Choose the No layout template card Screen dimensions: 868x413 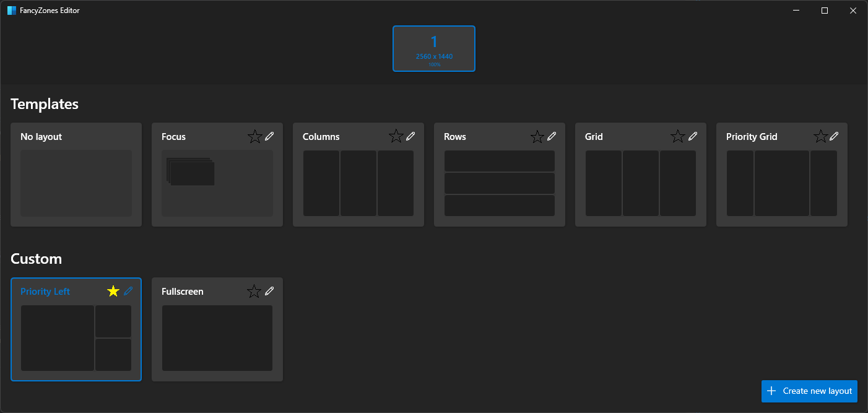pyautogui.click(x=76, y=175)
